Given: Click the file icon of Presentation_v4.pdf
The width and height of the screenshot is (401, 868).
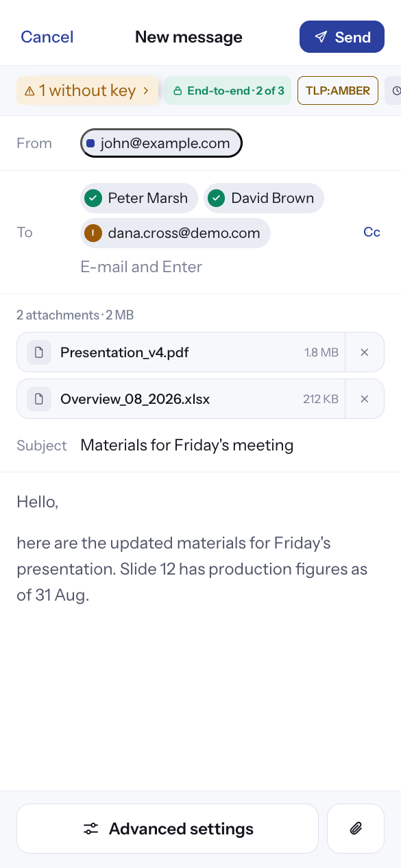Looking at the screenshot, I should (39, 352).
